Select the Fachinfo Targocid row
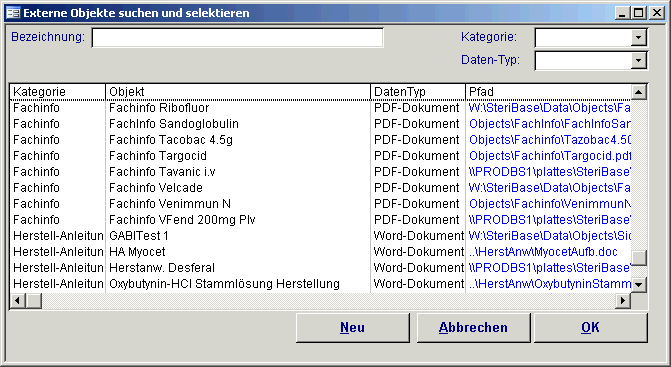Viewport: 671px width, 367px height. 321,156
